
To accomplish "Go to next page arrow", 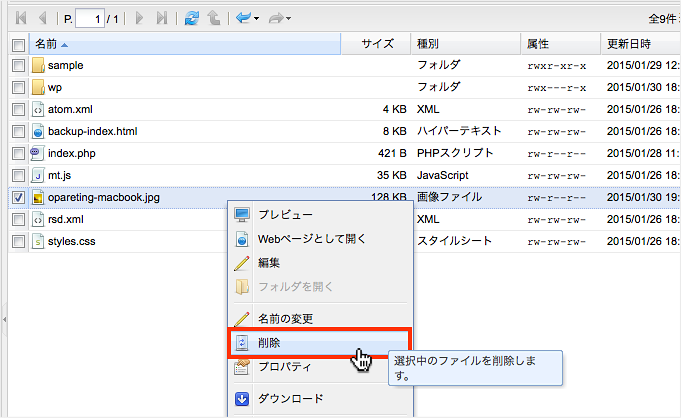I will coord(139,18).
